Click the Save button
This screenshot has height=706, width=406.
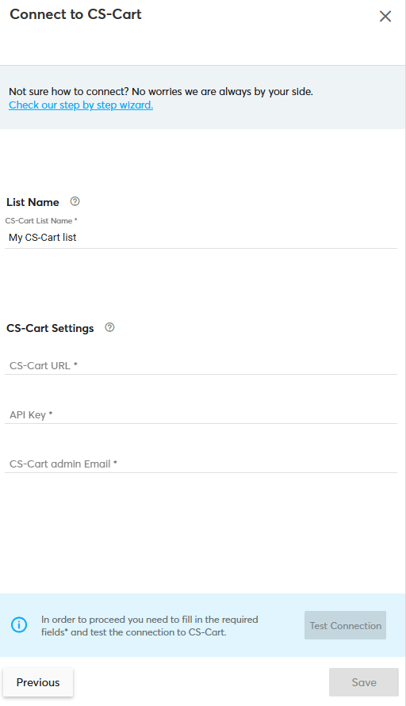pos(364,682)
